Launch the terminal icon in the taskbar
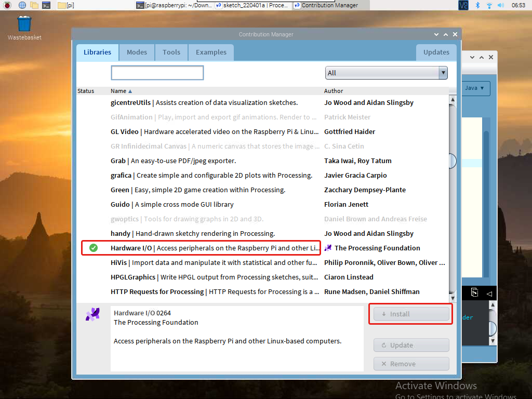This screenshot has width=532, height=399. pos(46,5)
